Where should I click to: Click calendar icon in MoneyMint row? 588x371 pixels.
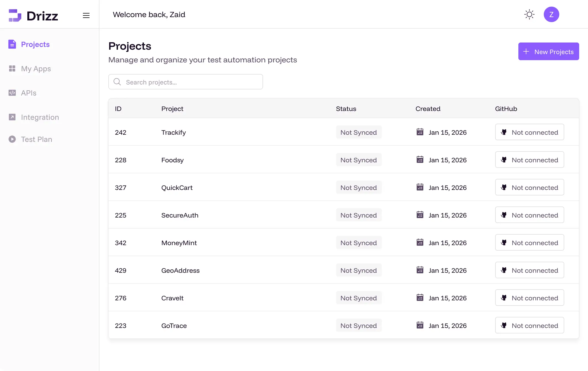pos(420,242)
